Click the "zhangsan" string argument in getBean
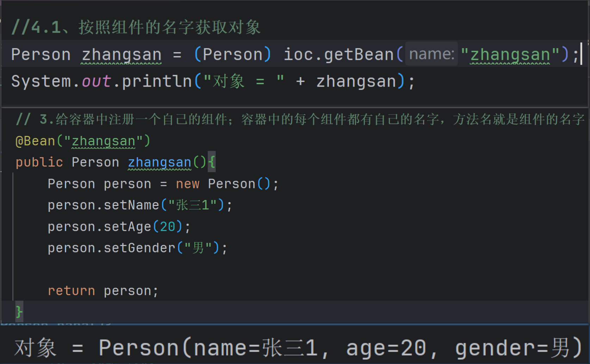The height and width of the screenshot is (364, 590). tap(510, 55)
